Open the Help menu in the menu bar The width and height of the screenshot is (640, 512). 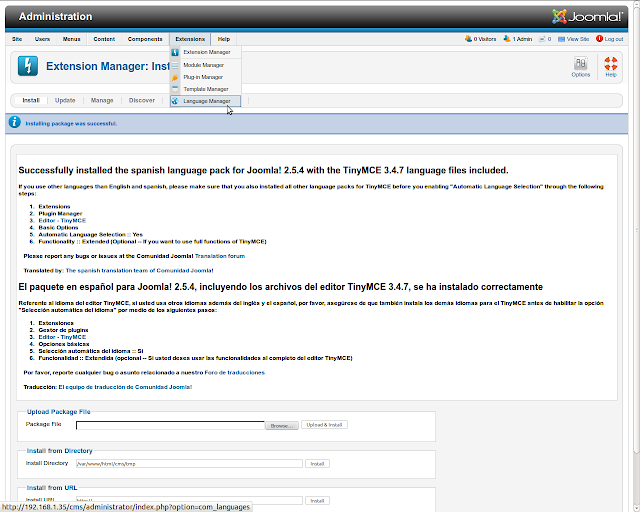(x=224, y=39)
